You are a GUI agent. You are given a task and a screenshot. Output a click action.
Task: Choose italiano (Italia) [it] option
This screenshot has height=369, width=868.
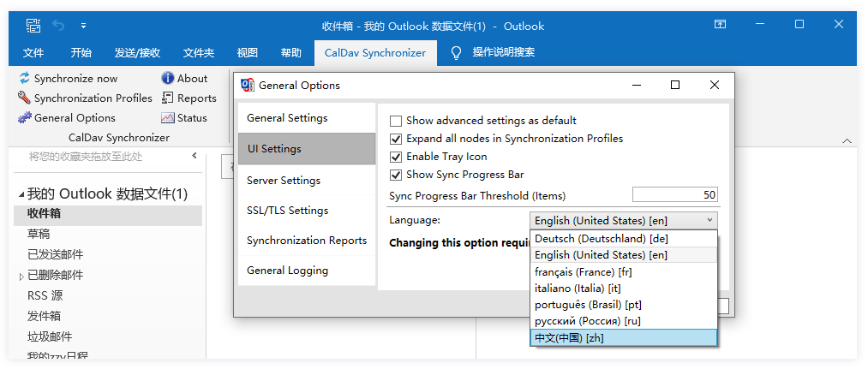[x=624, y=289]
